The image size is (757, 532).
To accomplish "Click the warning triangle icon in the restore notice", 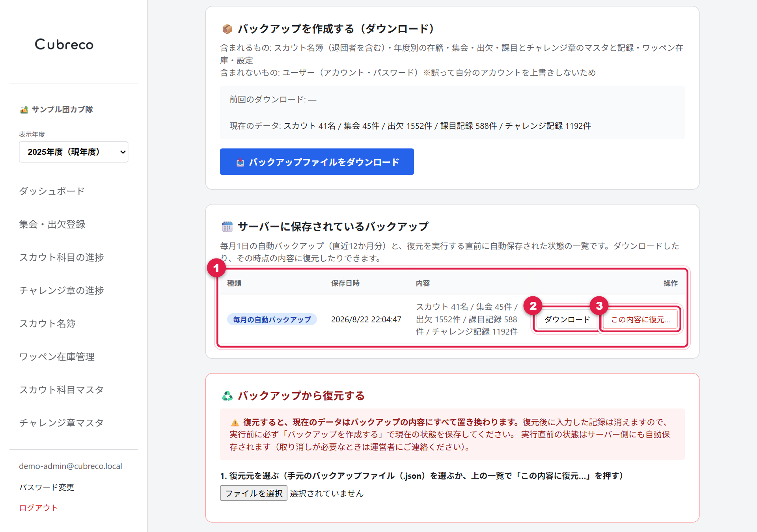I will (235, 422).
